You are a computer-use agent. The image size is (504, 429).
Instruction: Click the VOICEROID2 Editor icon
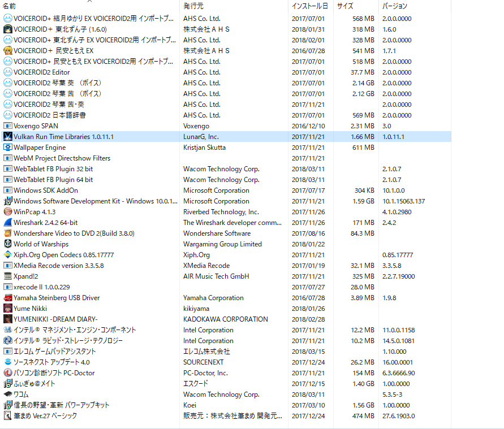coord(8,72)
